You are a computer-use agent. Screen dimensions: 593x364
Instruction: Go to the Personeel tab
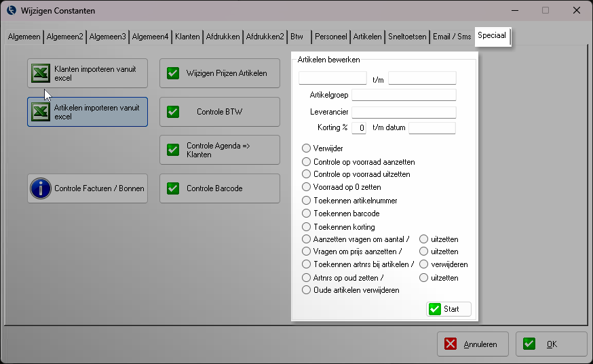point(331,37)
